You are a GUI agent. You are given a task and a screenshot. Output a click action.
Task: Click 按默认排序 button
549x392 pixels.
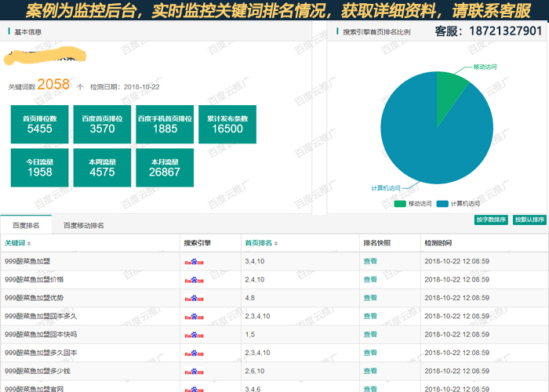[529, 220]
